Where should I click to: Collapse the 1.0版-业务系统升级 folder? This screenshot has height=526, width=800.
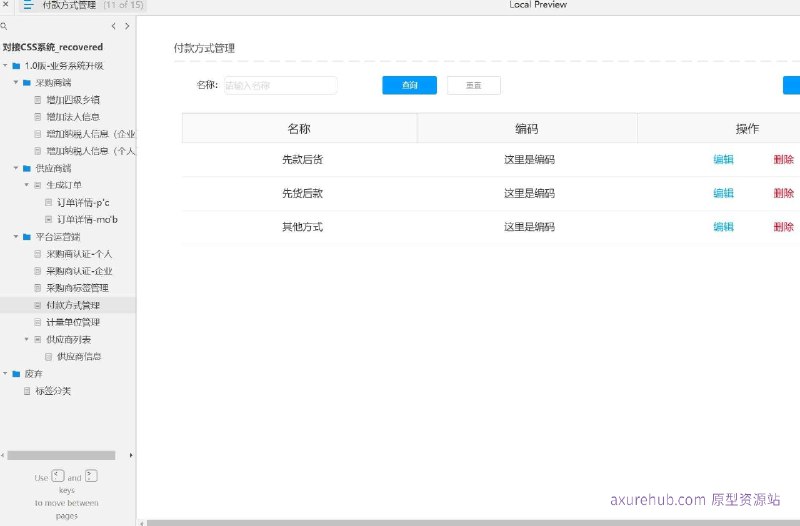(5, 65)
